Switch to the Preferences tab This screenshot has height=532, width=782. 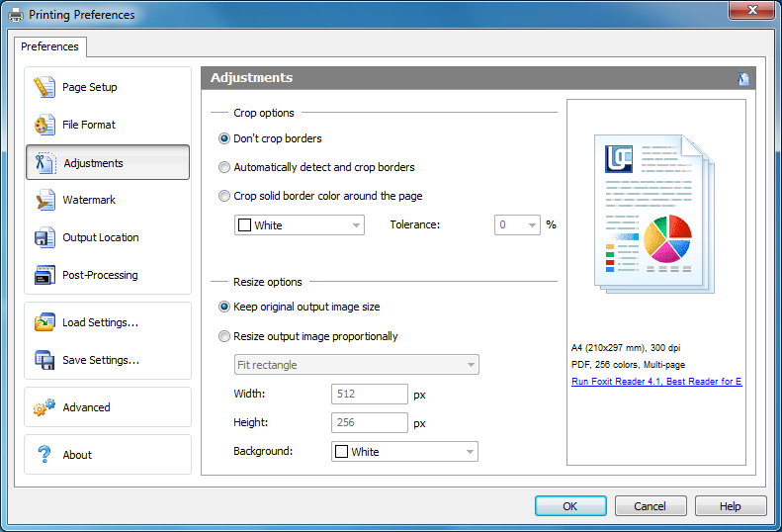coord(50,46)
